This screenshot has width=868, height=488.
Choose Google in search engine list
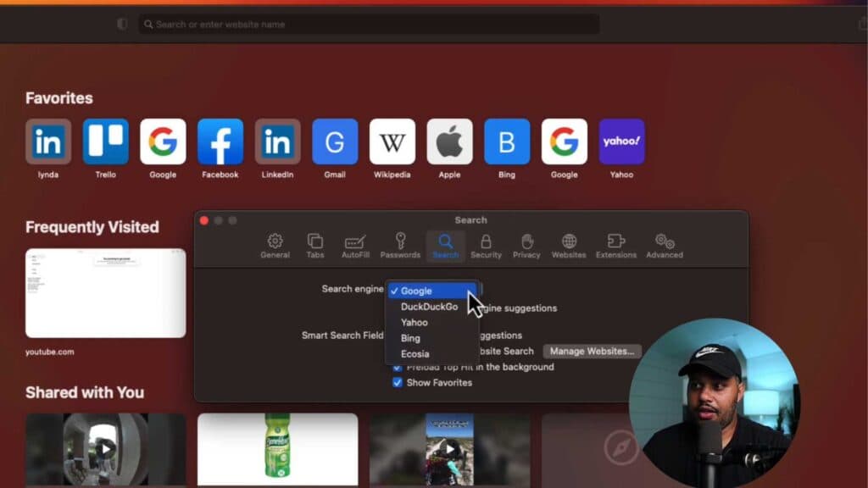431,291
